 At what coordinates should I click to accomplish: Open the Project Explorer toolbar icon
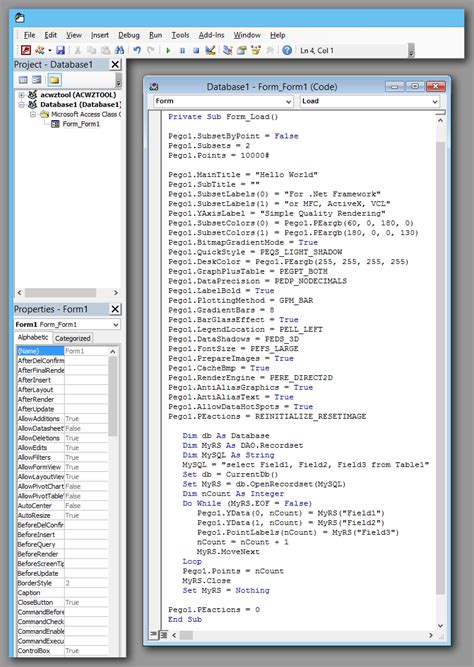228,50
